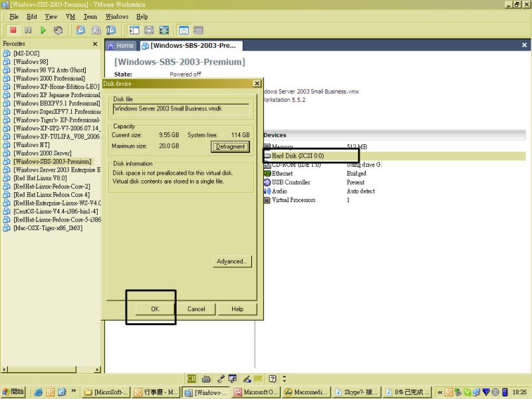Image resolution: width=532 pixels, height=399 pixels.
Task: Click the Full Screen toolbar icon
Action: [x=164, y=30]
